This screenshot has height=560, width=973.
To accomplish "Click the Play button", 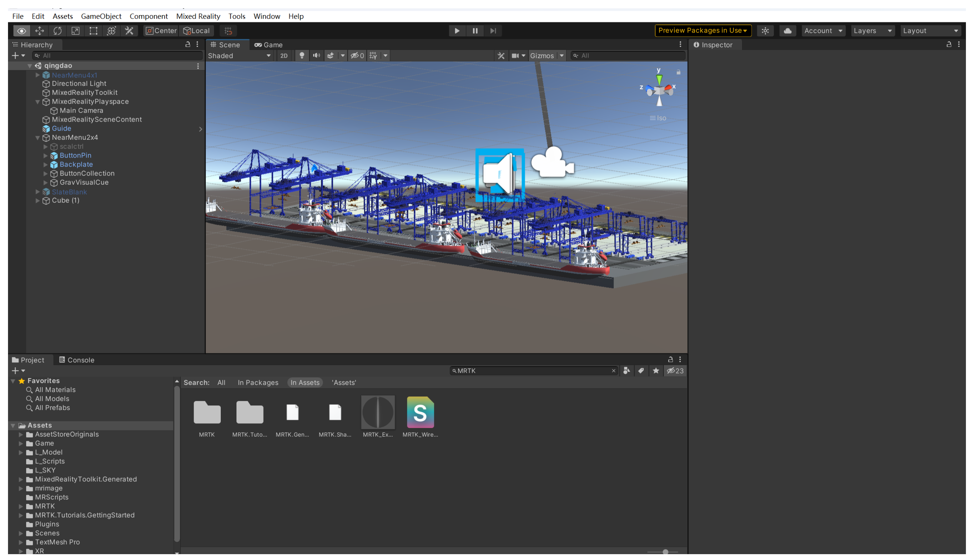I will tap(457, 31).
